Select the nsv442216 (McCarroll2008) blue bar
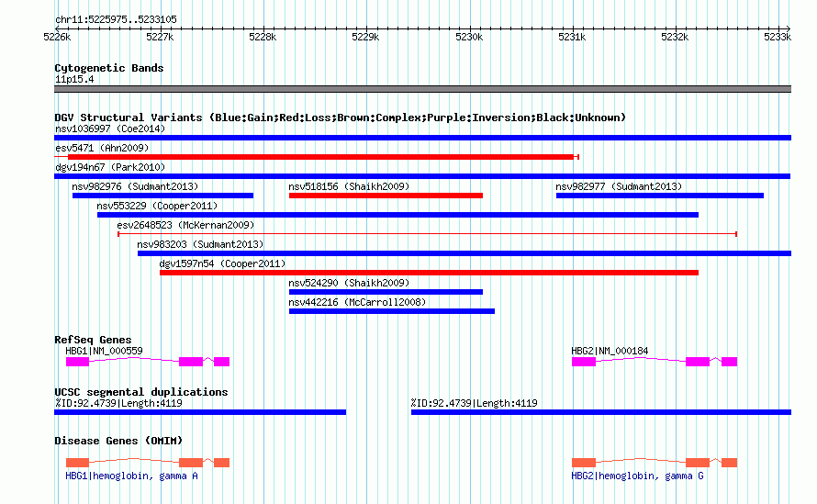The height and width of the screenshot is (504, 817). tap(392, 311)
